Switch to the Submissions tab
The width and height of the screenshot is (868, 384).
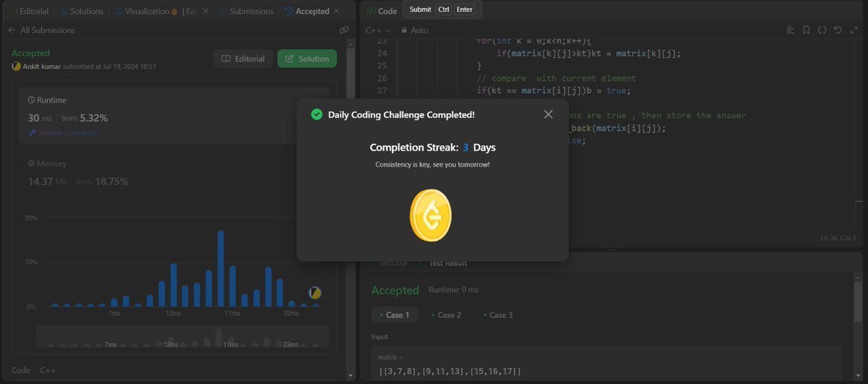click(x=246, y=12)
